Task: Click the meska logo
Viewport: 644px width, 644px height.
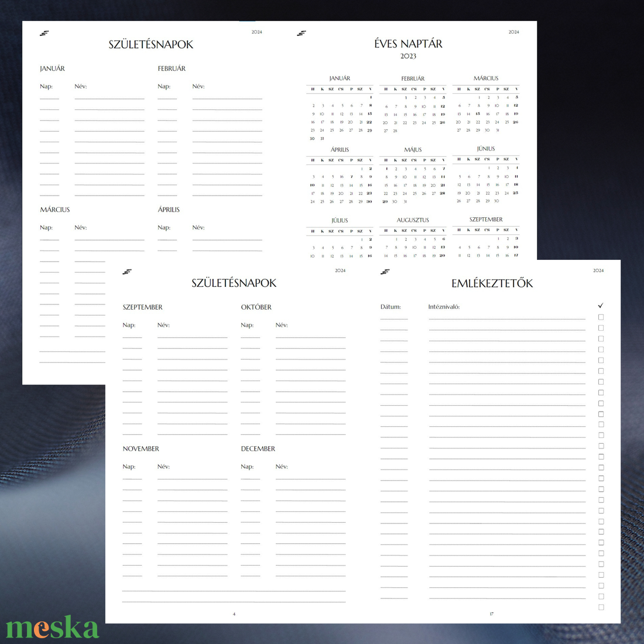Action: (x=52, y=627)
